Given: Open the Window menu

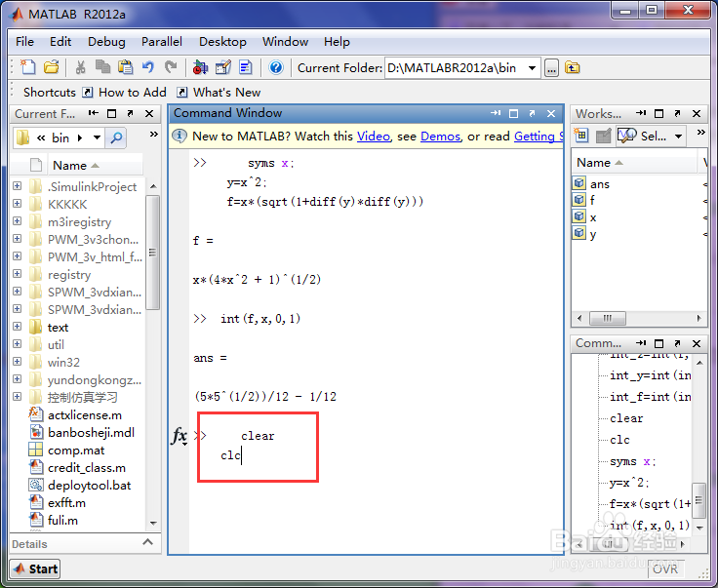Looking at the screenshot, I should point(285,42).
